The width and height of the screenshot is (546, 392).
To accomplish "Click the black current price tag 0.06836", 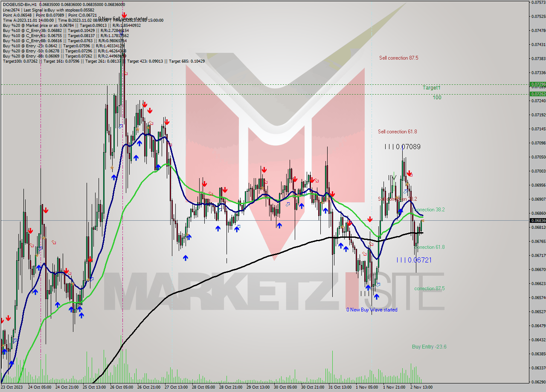I will click(x=537, y=220).
